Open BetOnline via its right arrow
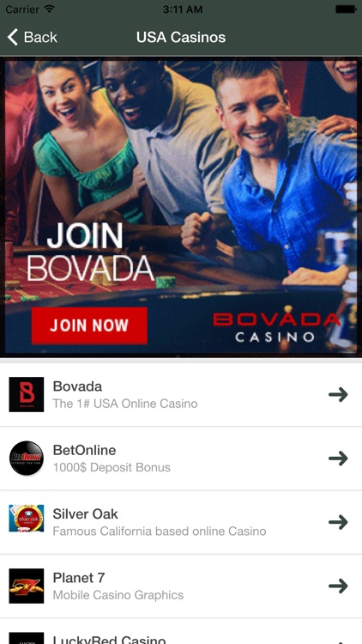 (x=338, y=459)
